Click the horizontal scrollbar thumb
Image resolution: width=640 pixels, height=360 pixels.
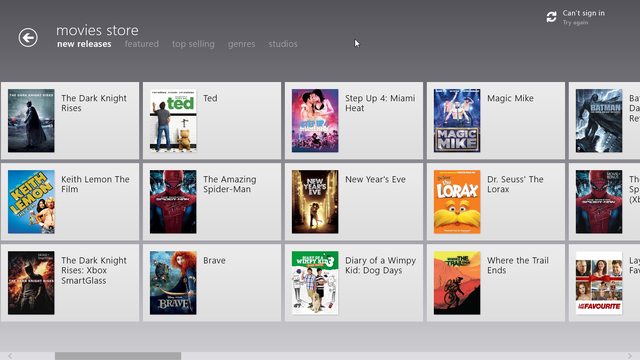(118, 356)
